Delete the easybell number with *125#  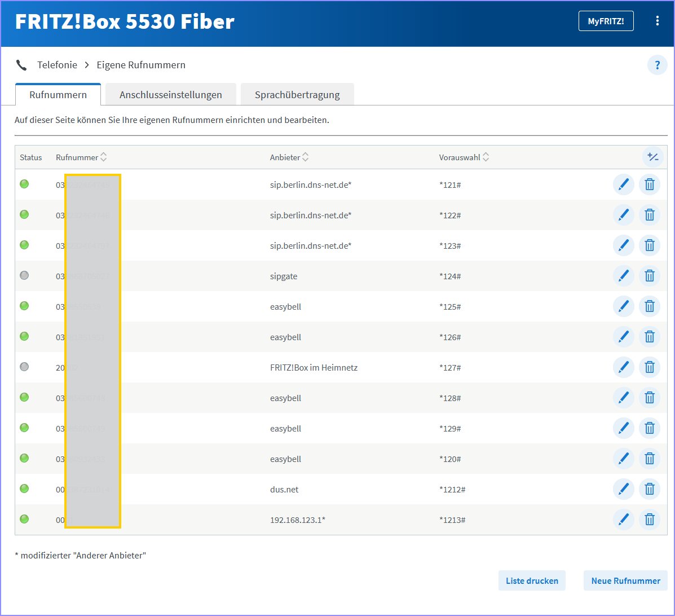tap(650, 306)
